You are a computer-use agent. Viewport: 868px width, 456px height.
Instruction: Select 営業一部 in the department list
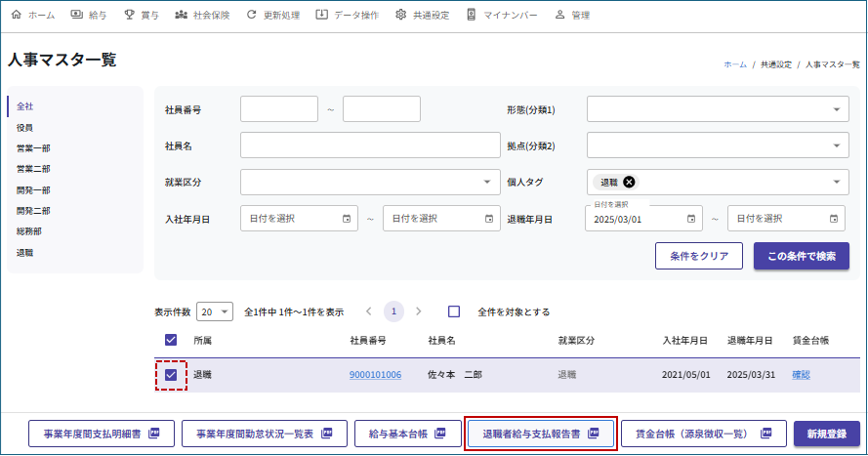(x=33, y=148)
